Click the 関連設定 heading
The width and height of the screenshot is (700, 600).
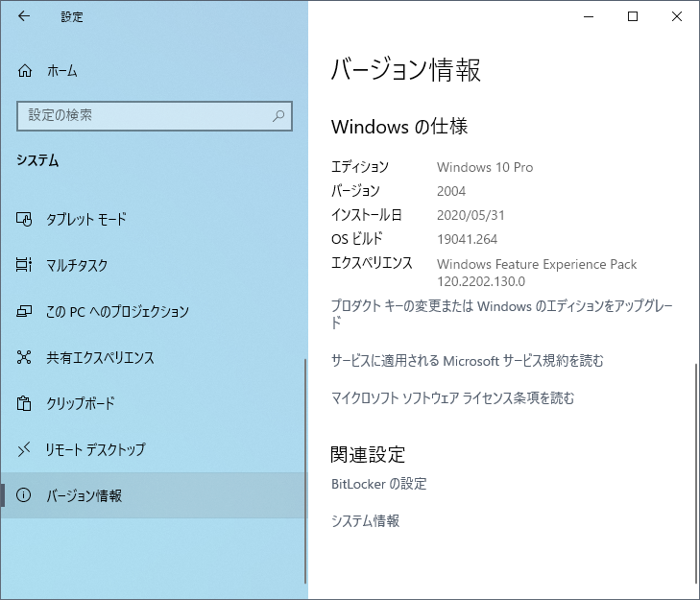[368, 455]
